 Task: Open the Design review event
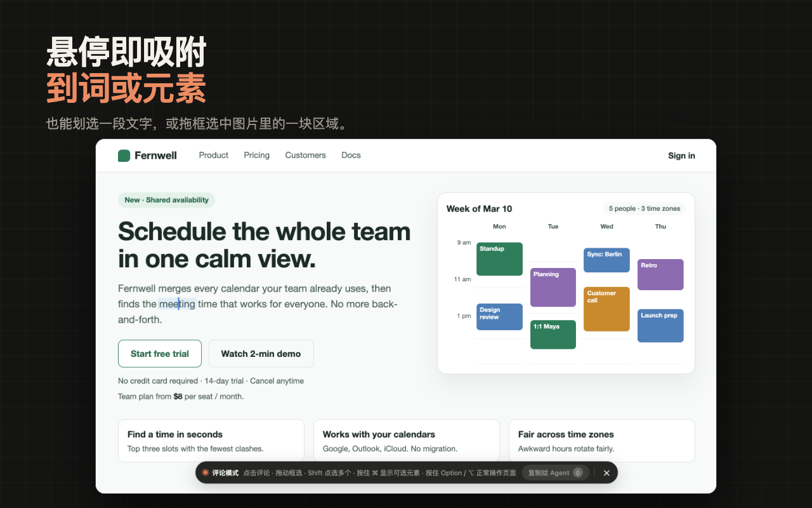coord(499,317)
